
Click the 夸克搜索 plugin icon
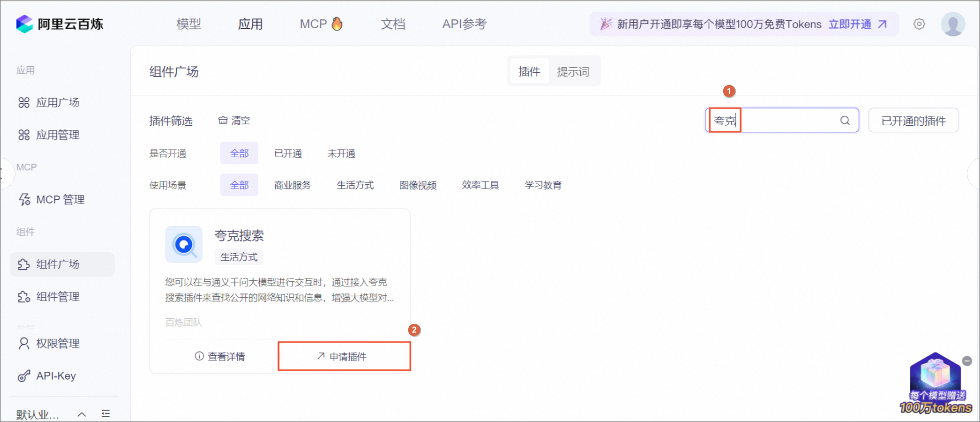point(184,244)
